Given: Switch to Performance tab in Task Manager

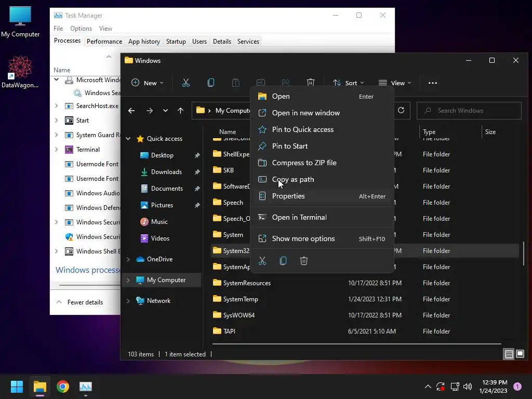Looking at the screenshot, I should (104, 42).
